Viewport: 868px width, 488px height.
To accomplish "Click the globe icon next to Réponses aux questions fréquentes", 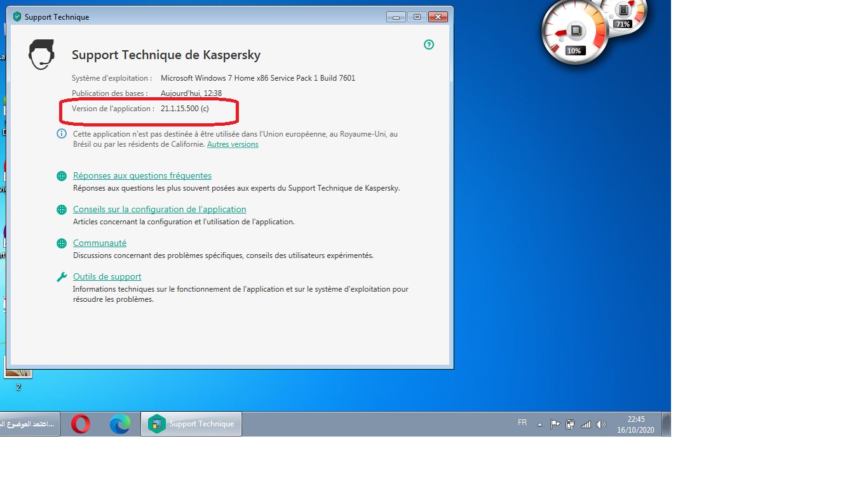I will [x=62, y=176].
